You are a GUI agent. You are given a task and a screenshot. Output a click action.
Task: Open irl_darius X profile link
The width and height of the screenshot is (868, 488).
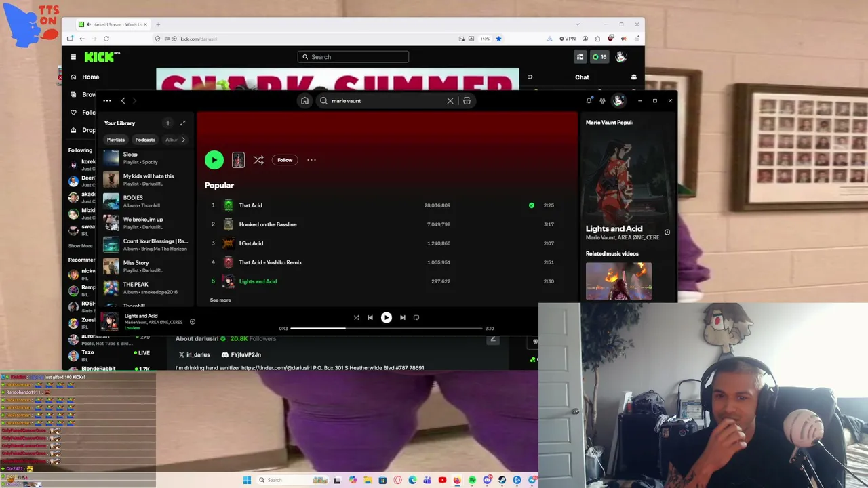(194, 354)
